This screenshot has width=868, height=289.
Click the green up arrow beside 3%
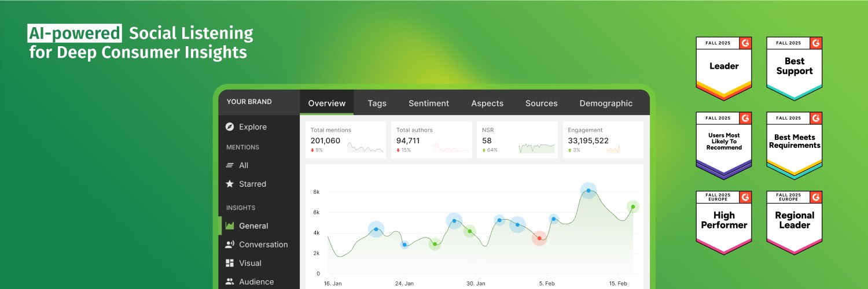pyautogui.click(x=570, y=150)
